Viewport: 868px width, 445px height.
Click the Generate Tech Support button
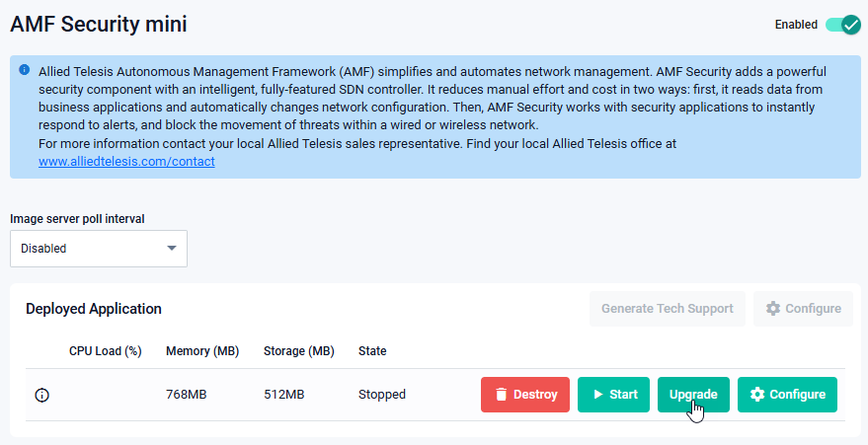pyautogui.click(x=667, y=309)
